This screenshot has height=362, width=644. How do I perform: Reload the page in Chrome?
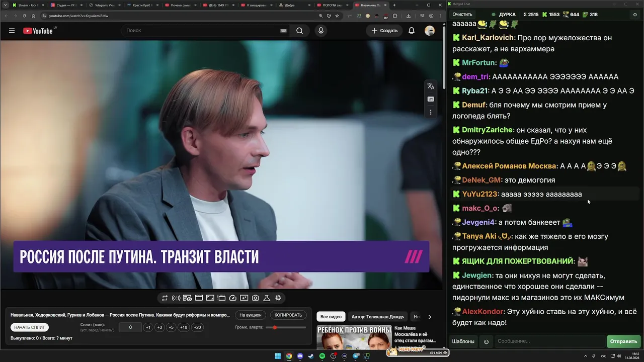(24, 16)
